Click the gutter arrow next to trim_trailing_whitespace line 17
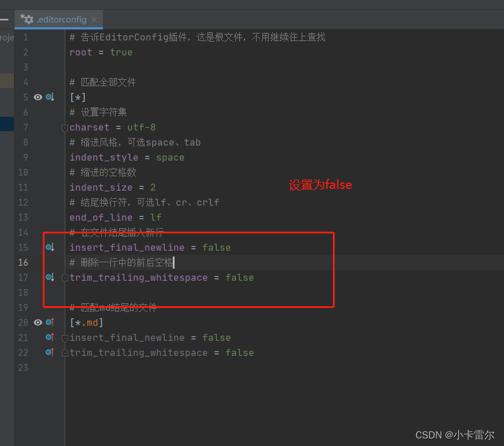Image resolution: width=504 pixels, height=446 pixels. 50,277
